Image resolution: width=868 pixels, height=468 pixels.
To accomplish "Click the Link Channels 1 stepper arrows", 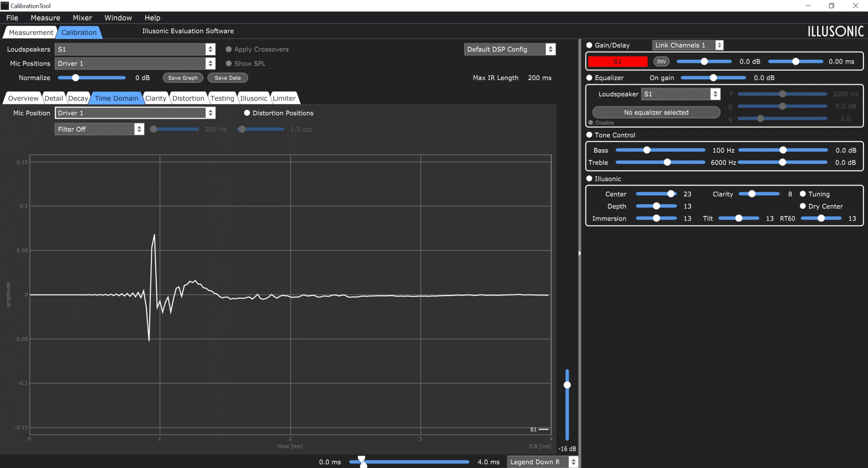I will (719, 45).
